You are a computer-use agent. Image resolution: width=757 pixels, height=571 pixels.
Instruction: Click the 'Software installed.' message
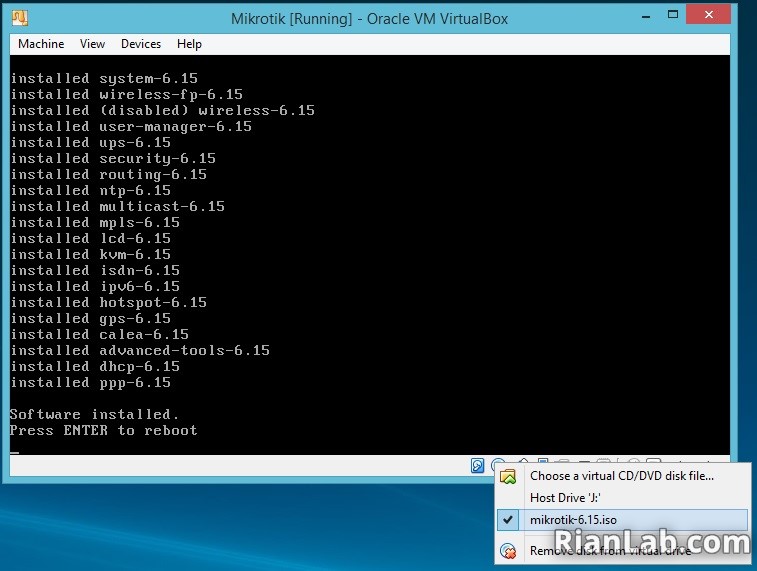[95, 414]
